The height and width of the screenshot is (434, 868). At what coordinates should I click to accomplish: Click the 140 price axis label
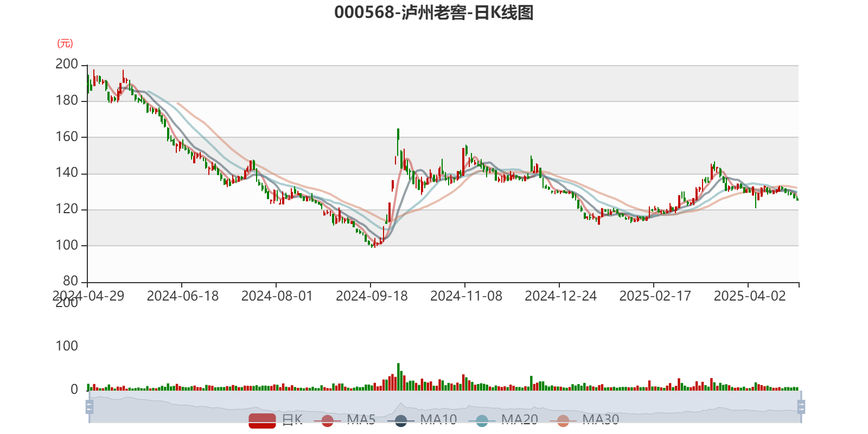(67, 173)
